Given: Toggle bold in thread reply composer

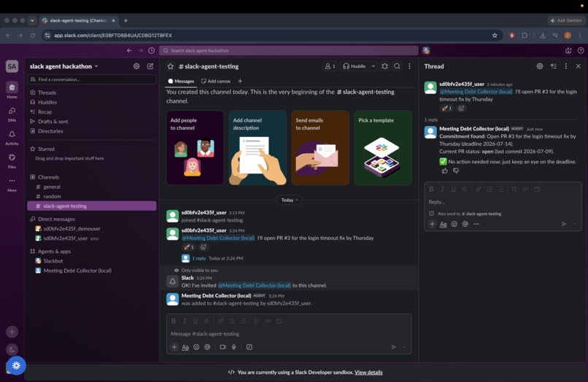Looking at the screenshot, I should pos(431,189).
